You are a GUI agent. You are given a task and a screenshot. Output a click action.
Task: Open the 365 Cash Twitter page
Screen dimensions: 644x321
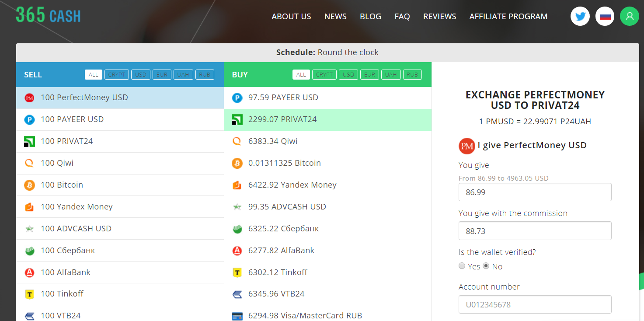click(580, 17)
